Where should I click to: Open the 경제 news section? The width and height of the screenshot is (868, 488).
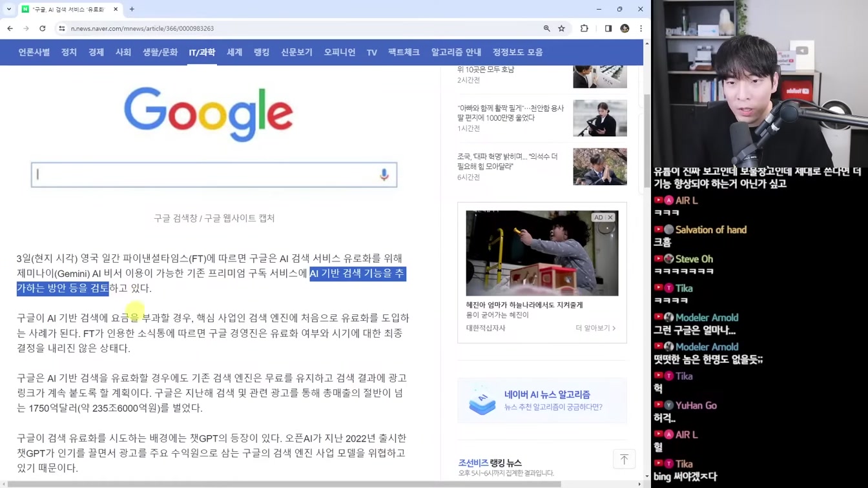click(x=96, y=52)
